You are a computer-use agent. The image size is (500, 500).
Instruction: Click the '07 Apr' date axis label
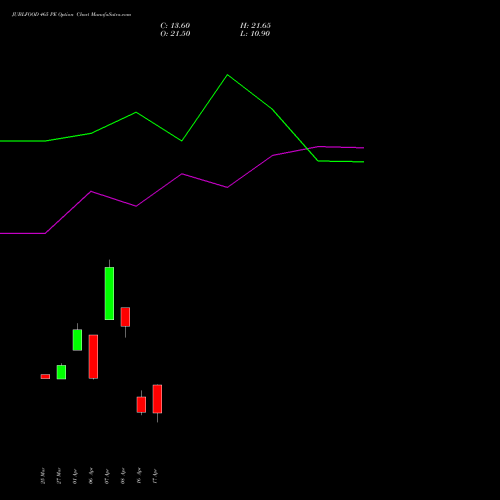click(107, 476)
